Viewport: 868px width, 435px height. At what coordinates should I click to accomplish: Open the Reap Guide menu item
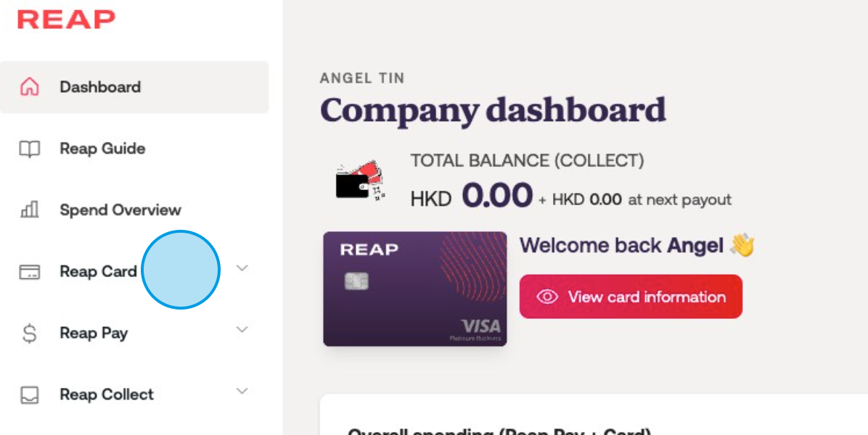tap(102, 149)
